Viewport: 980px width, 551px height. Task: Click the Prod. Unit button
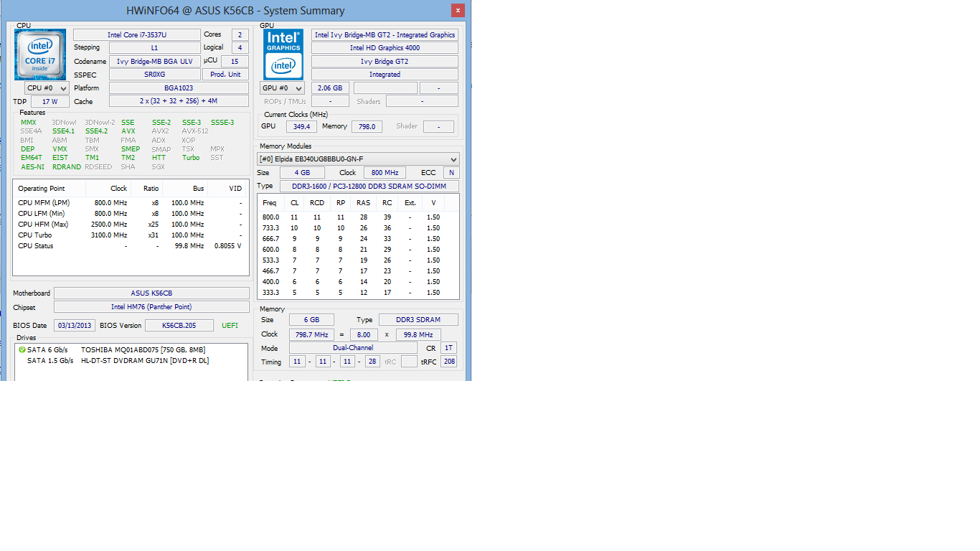point(225,75)
